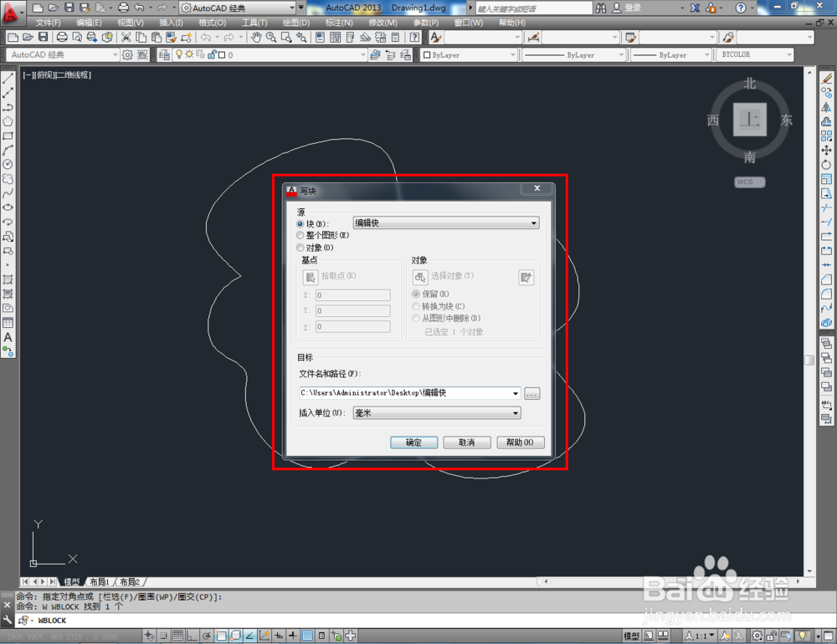Select the Circle draw tool

coord(8,165)
